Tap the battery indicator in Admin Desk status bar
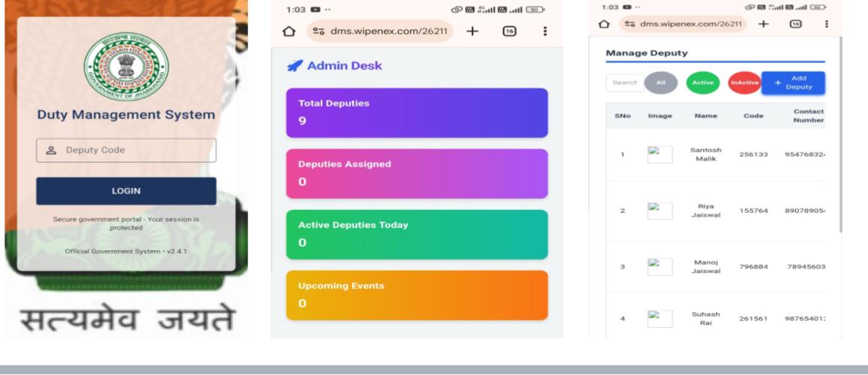 tap(534, 10)
